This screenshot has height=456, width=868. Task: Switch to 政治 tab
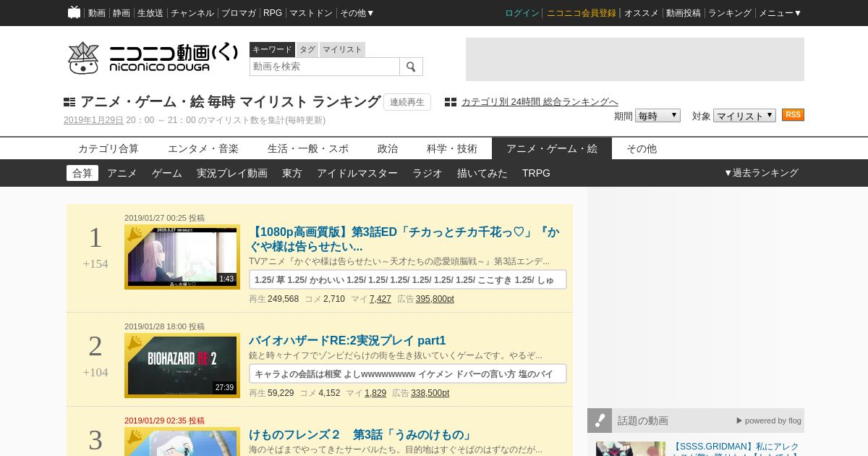pyautogui.click(x=388, y=148)
